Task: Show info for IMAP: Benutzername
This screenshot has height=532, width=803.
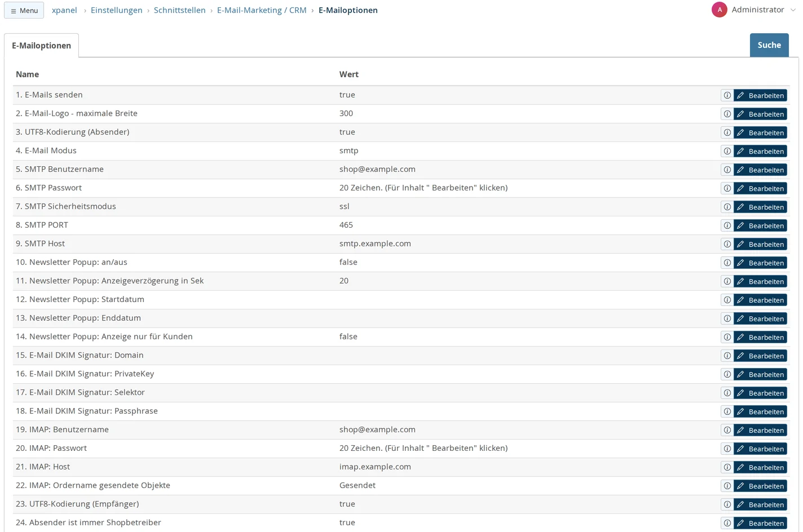Action: (727, 430)
